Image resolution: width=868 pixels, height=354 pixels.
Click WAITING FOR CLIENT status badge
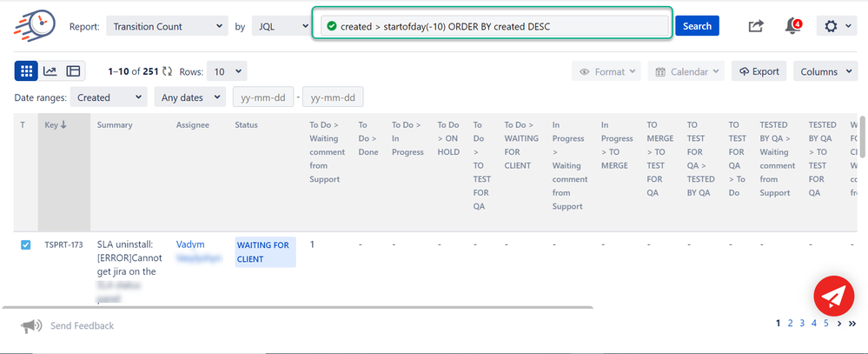pyautogui.click(x=265, y=252)
